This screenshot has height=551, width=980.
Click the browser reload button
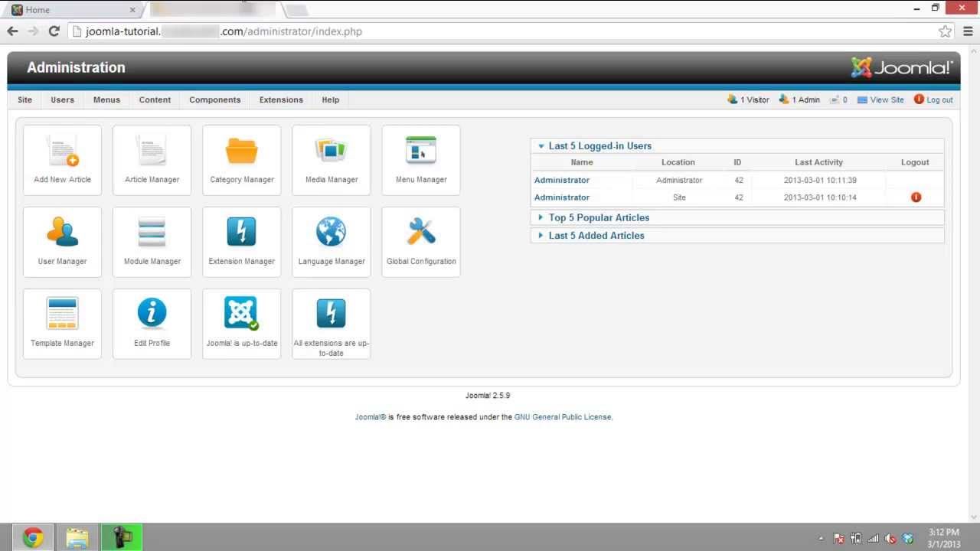(x=54, y=31)
